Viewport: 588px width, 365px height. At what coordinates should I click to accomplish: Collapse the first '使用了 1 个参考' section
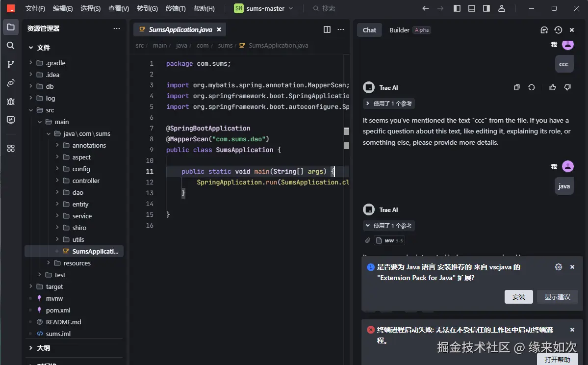pos(389,104)
